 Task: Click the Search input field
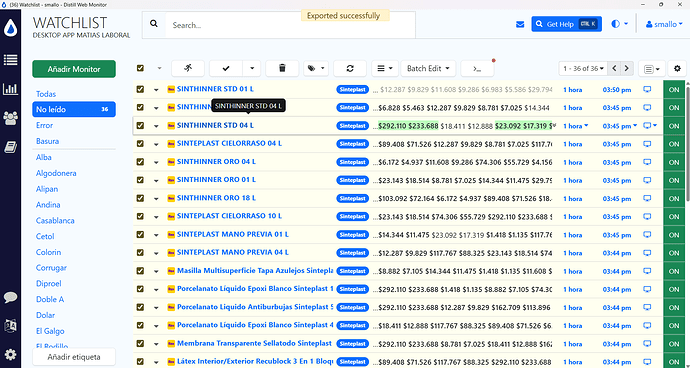pos(290,25)
